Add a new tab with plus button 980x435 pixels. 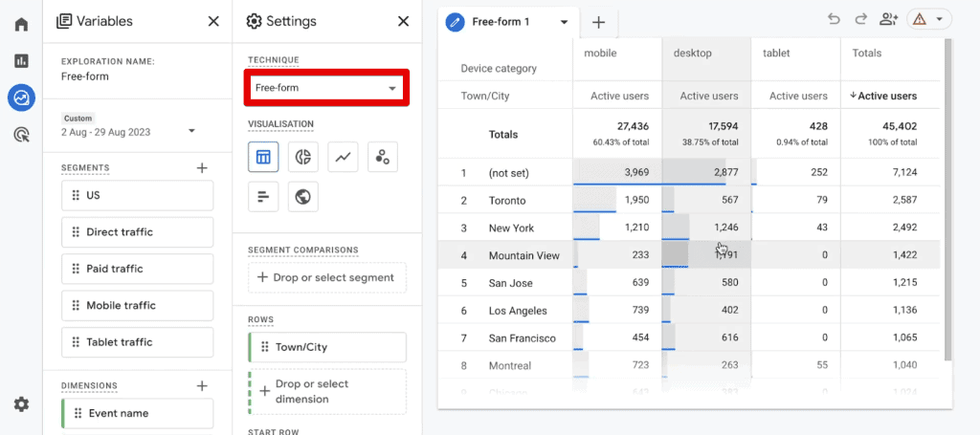click(598, 23)
